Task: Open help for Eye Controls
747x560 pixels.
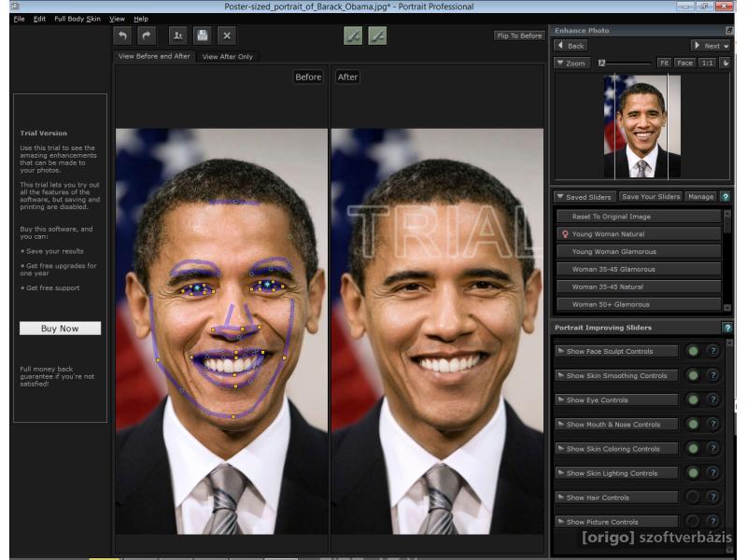Action: click(713, 400)
